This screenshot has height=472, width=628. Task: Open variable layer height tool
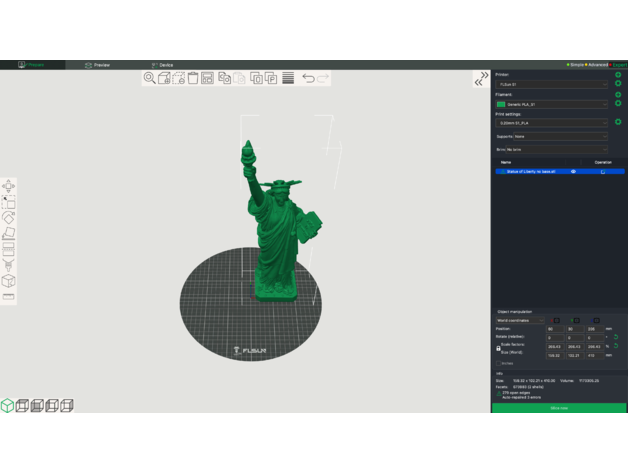287,78
